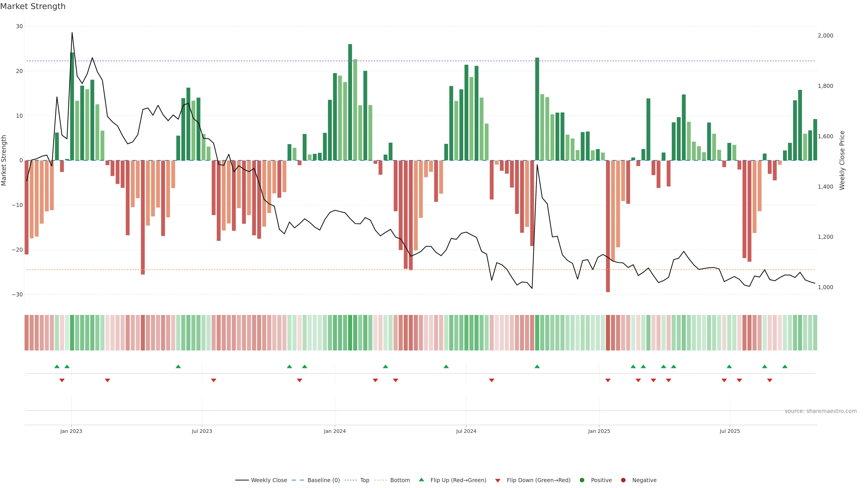This screenshot has height=488, width=868.
Task: Click the Positive green circle legend icon
Action: [x=582, y=480]
